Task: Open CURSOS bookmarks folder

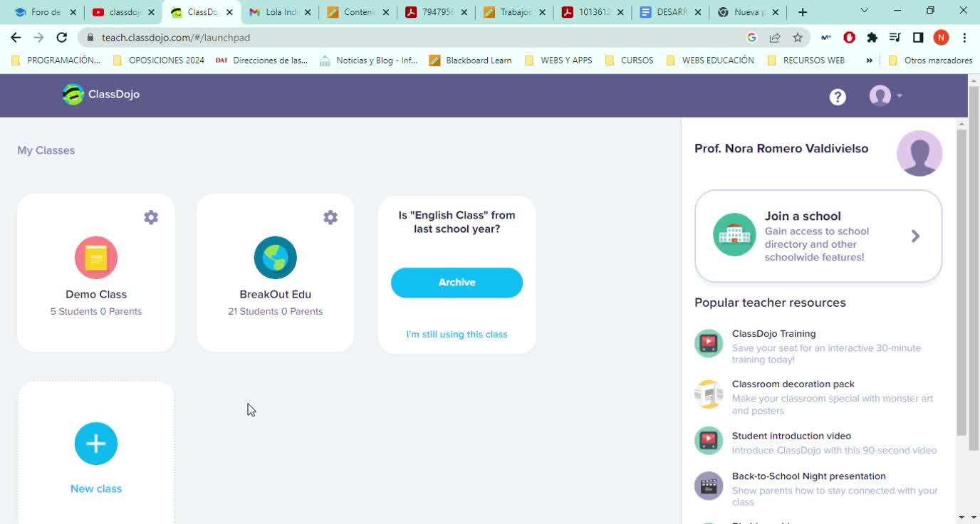Action: point(629,61)
